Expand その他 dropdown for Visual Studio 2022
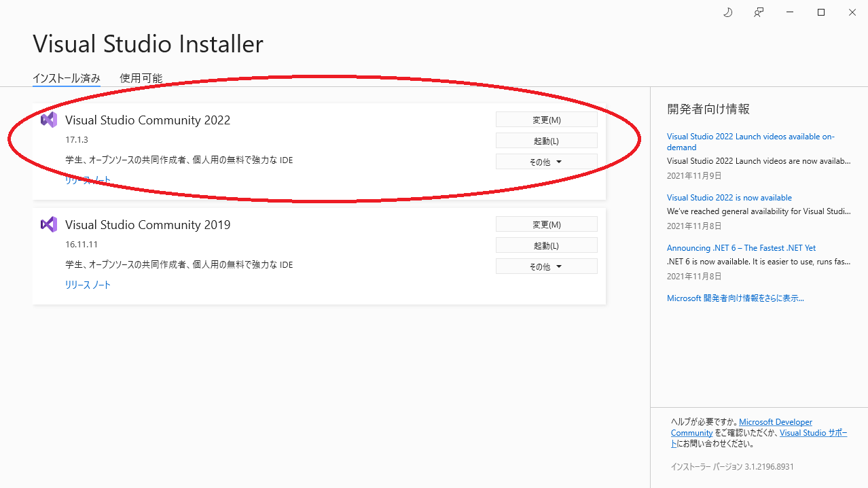 pyautogui.click(x=547, y=162)
